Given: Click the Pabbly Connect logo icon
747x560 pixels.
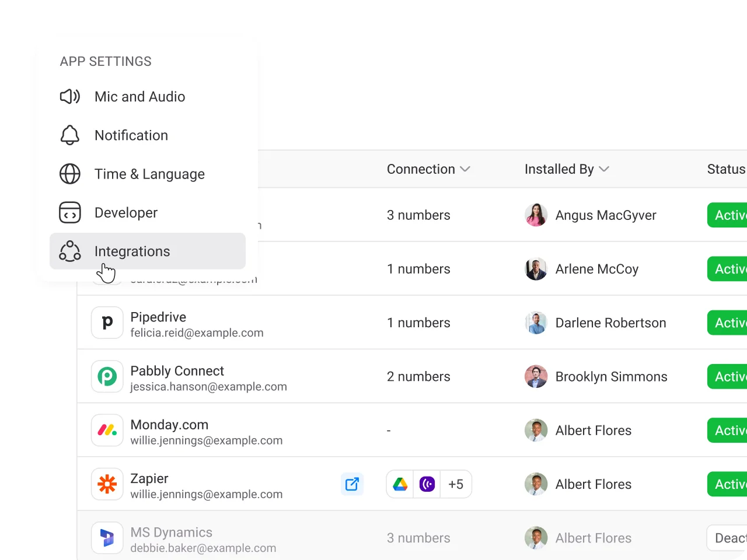Looking at the screenshot, I should click(x=107, y=376).
